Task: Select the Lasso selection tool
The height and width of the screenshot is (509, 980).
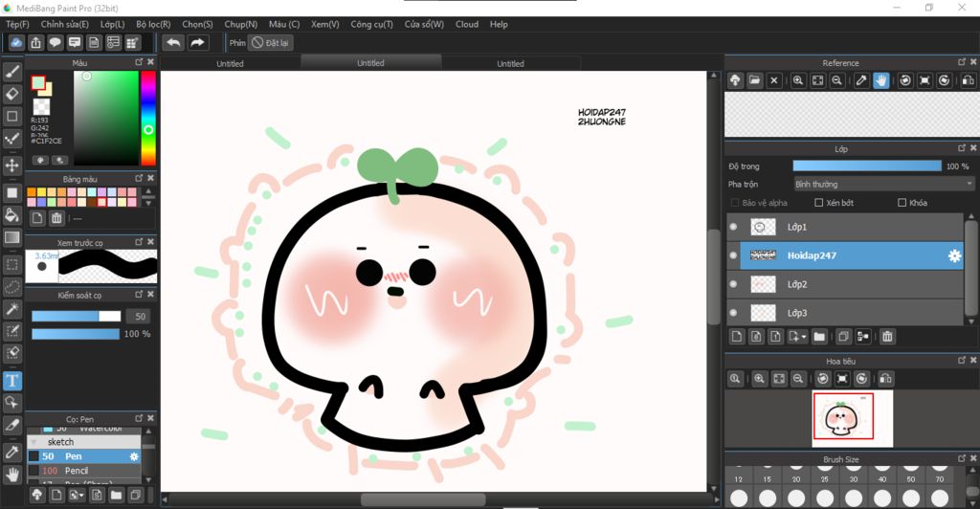Action: tap(12, 287)
